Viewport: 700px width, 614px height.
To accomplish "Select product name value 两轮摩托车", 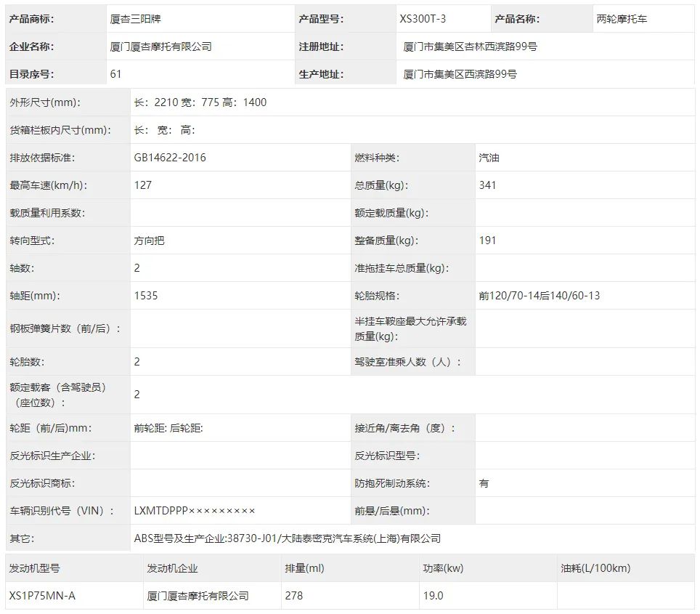I will tap(622, 19).
